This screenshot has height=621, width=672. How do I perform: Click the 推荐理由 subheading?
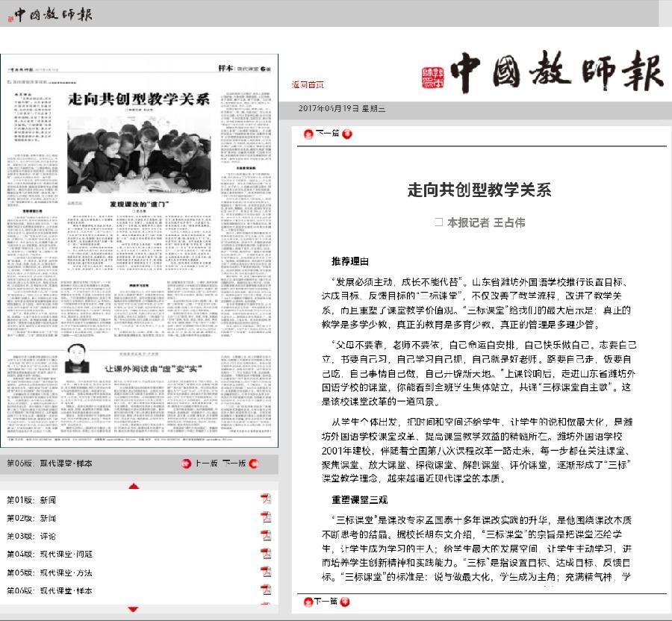pos(349,261)
